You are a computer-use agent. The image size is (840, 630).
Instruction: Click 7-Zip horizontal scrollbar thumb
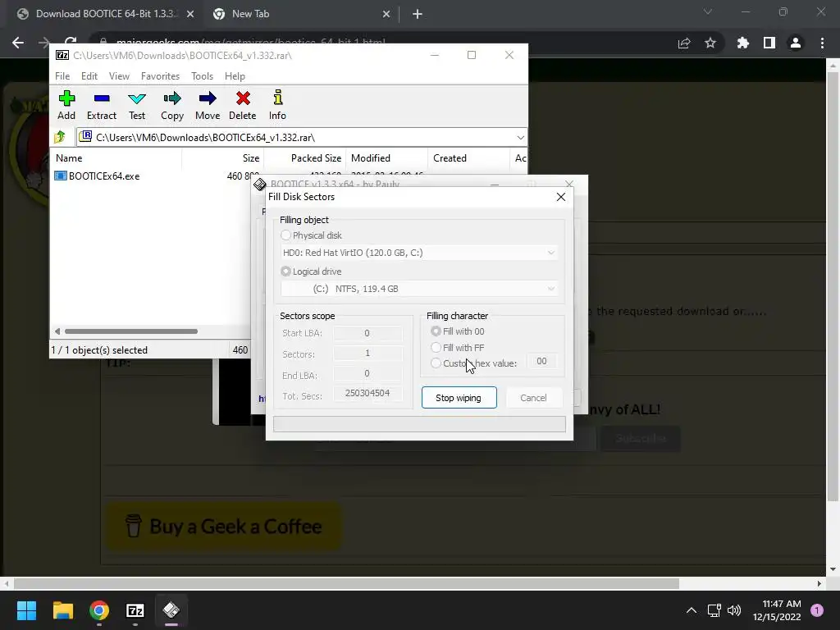(130, 331)
